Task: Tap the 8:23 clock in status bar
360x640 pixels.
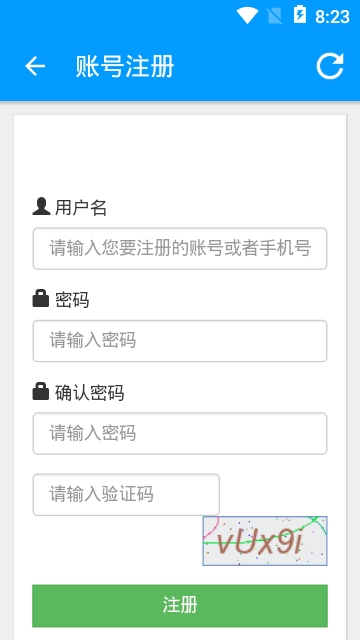Action: click(332, 17)
